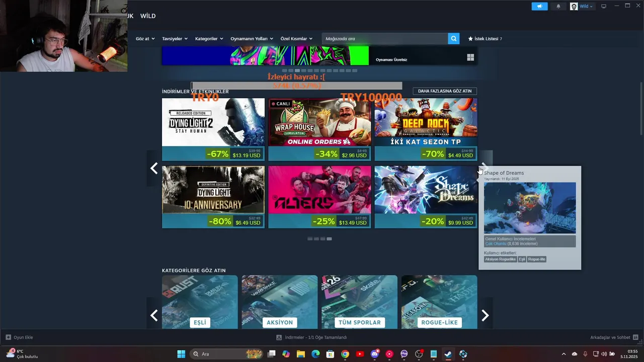Viewport: 644px width, 362px height.
Task: Open the volume tray icon
Action: click(604, 354)
